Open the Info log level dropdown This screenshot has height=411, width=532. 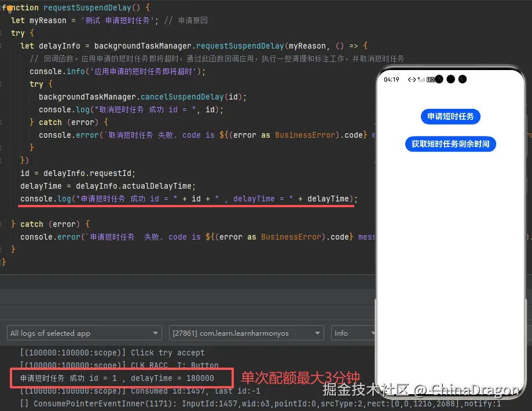pos(353,333)
